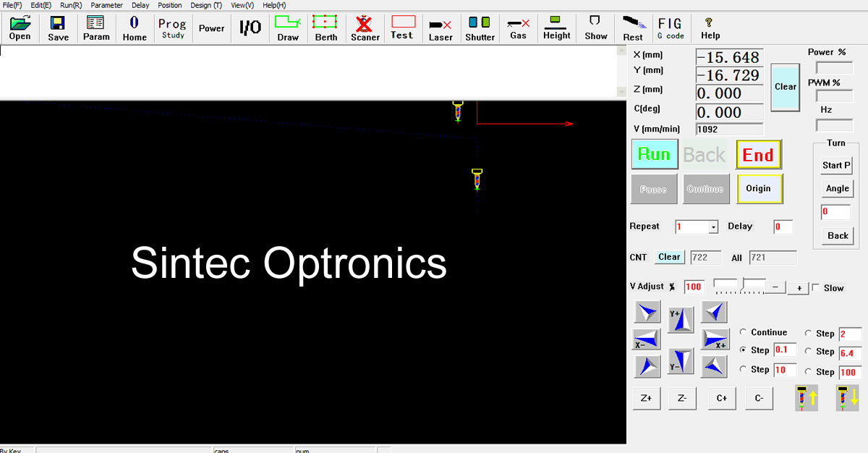
Task: Open the Position menu
Action: point(170,5)
